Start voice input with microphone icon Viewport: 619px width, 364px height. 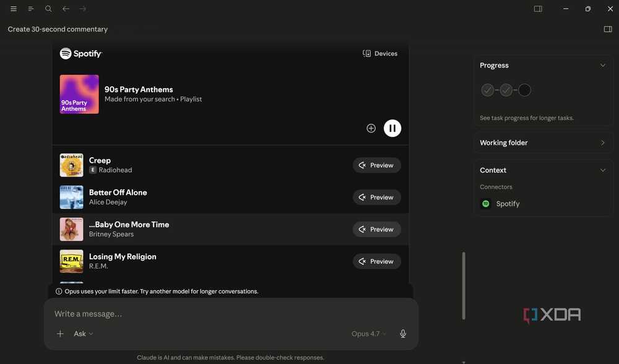click(x=403, y=334)
